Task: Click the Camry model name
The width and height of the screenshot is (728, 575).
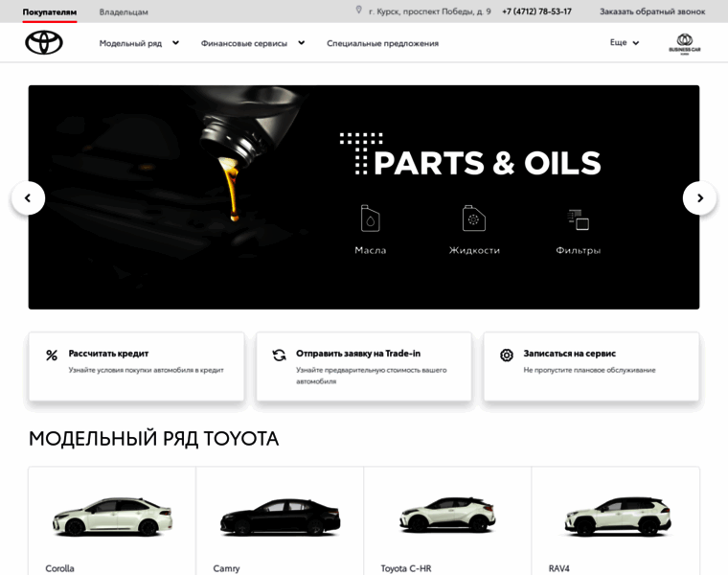Action: [x=226, y=568]
